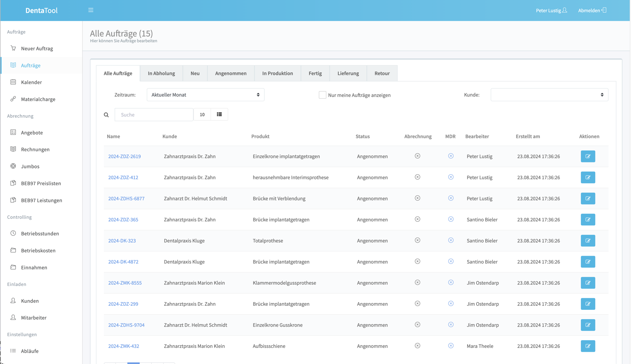This screenshot has height=364, width=631.
Task: Toggle Abrechnung status for 2024-ZDZ-2619
Action: click(417, 156)
